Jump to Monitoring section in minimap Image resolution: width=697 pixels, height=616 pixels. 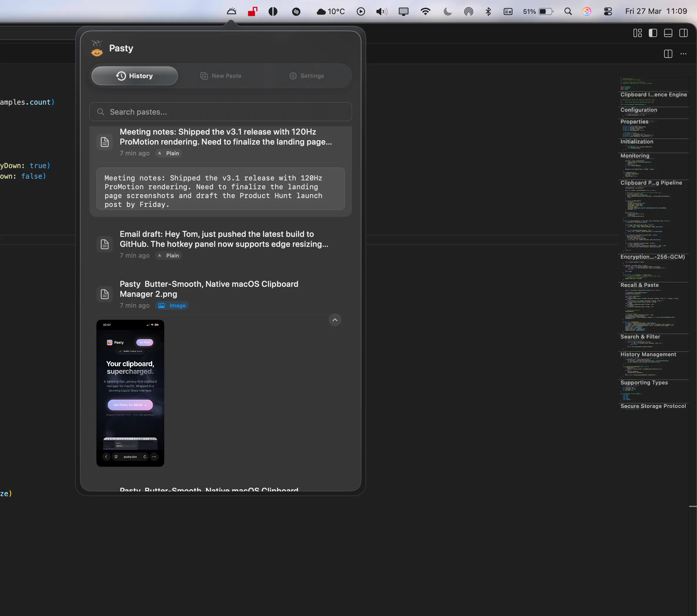point(635,155)
